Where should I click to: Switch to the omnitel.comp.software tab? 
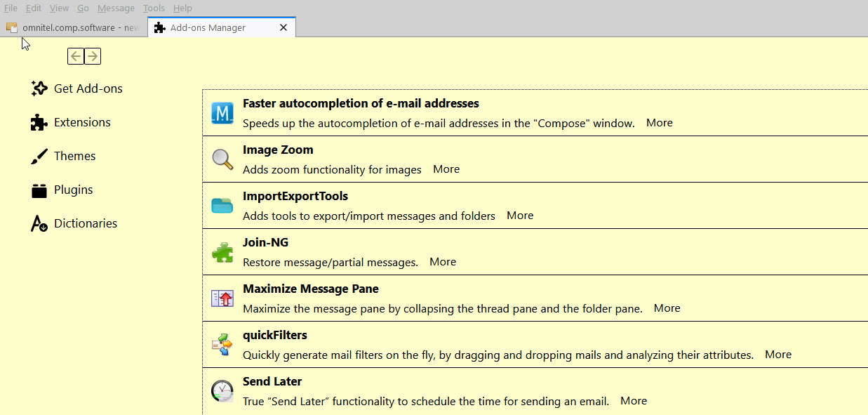[x=74, y=28]
